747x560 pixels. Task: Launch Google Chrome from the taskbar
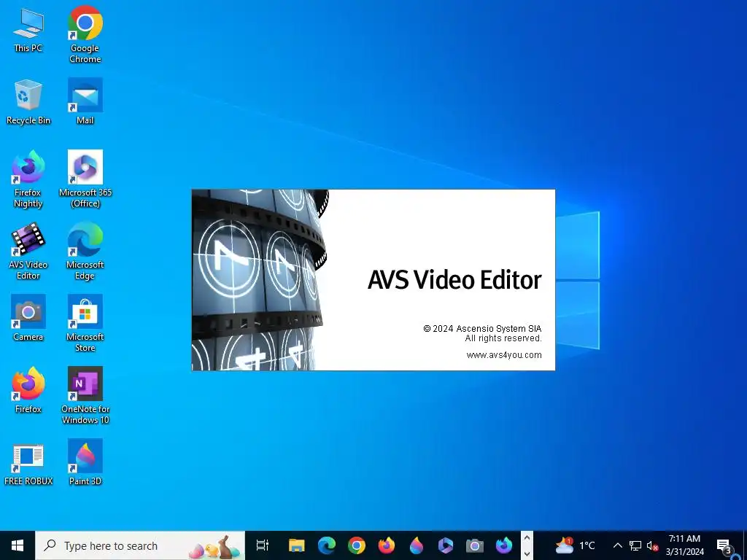point(356,545)
